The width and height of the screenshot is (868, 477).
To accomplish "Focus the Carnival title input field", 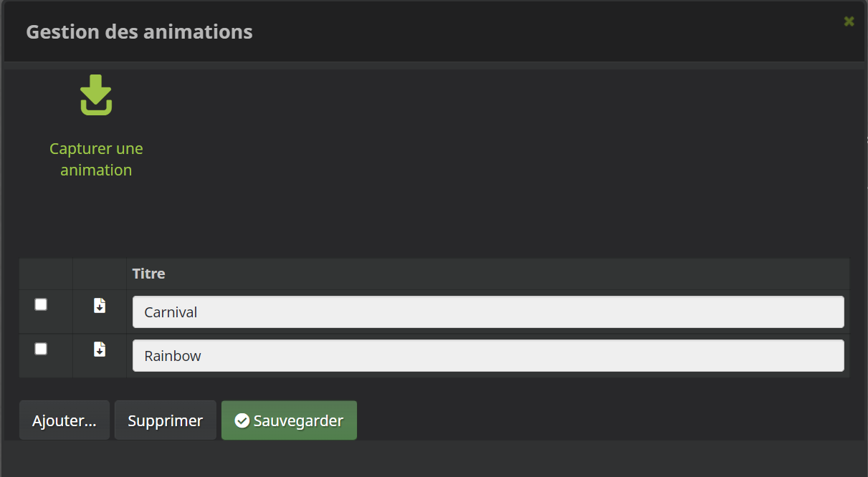I will click(x=488, y=312).
